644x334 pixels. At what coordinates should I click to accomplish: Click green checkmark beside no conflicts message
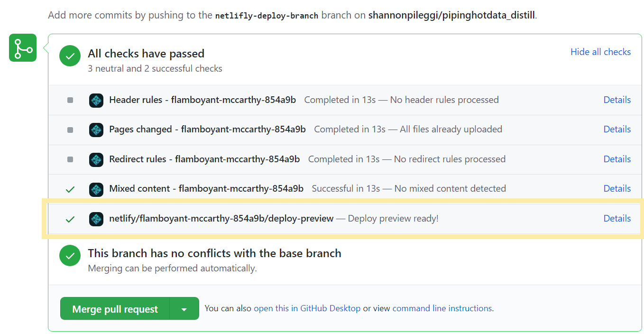coord(70,256)
